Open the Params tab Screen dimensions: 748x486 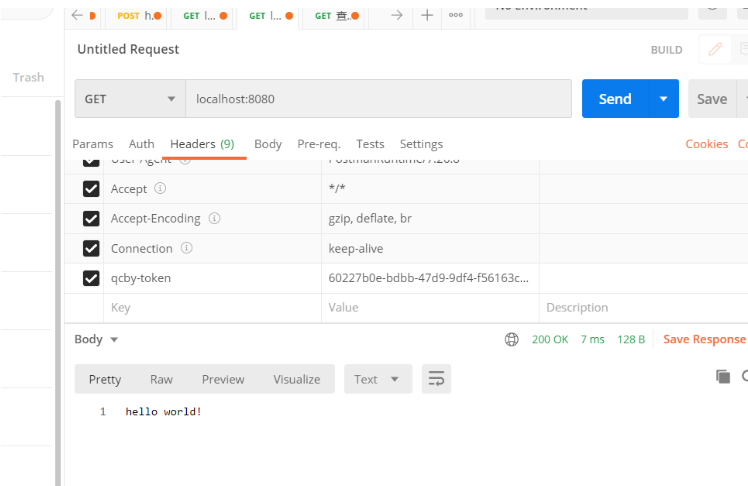click(x=93, y=144)
